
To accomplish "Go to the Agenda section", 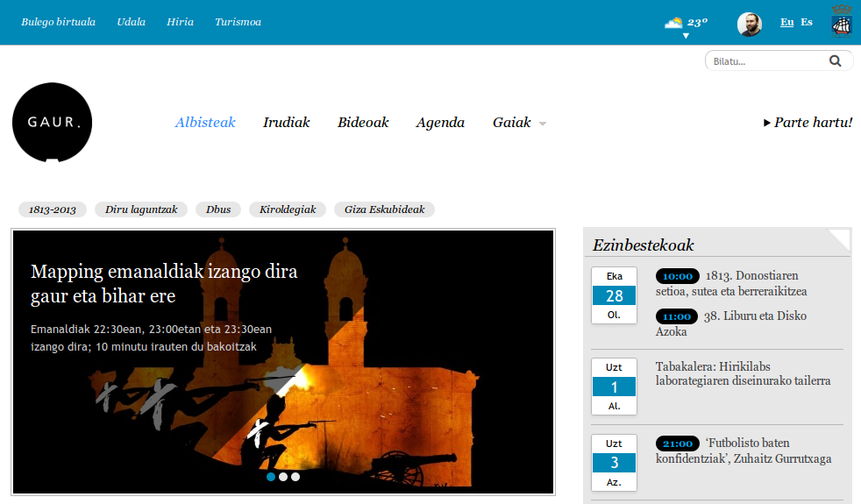I will coord(440,123).
